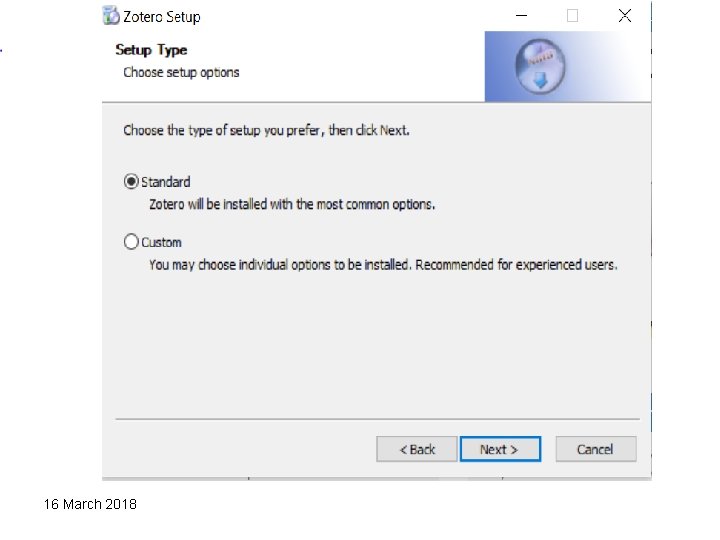Cancel the Zotero installation

click(x=596, y=449)
